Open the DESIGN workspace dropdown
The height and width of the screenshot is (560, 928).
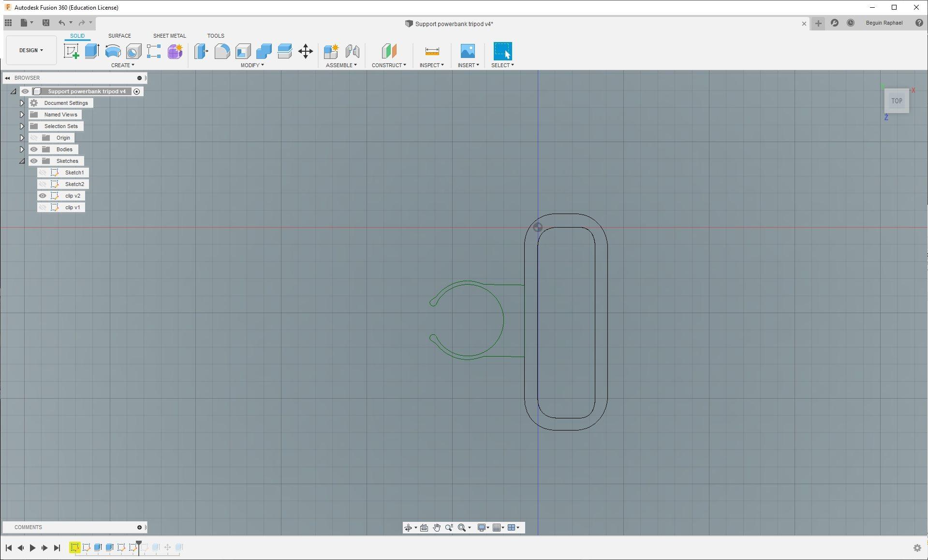point(31,50)
